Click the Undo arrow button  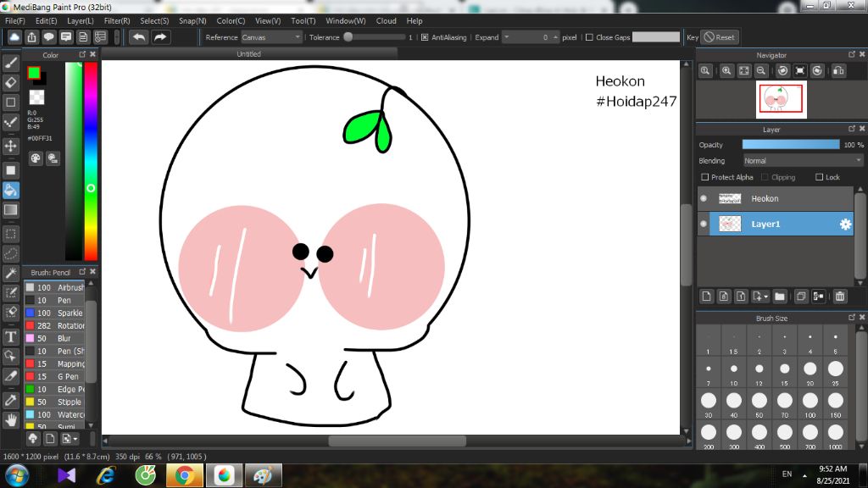point(139,37)
